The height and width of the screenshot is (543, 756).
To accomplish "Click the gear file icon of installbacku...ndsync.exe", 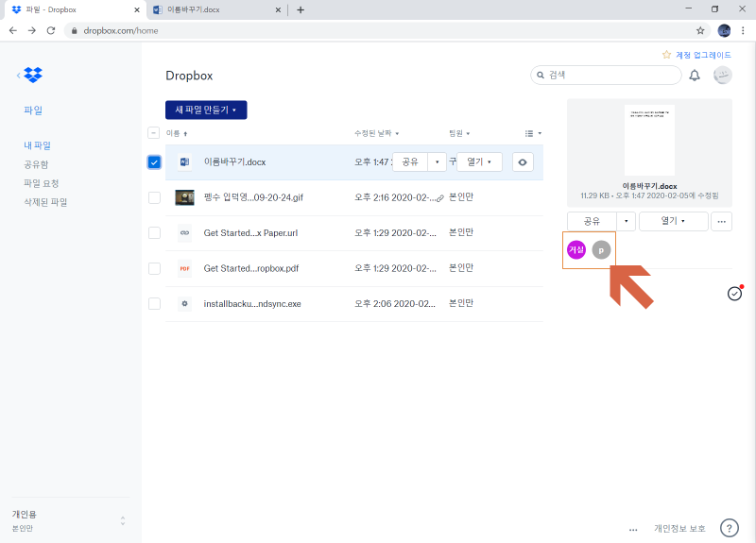I will (184, 303).
